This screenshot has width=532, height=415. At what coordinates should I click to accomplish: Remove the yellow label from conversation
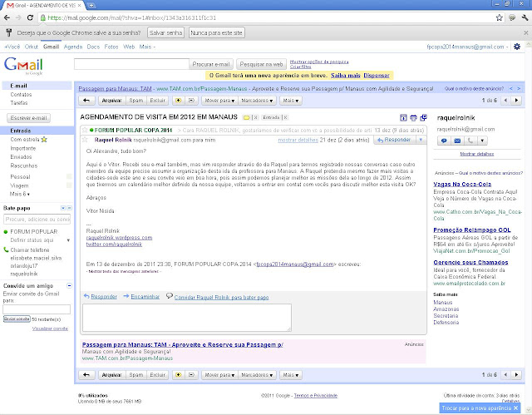(255, 117)
